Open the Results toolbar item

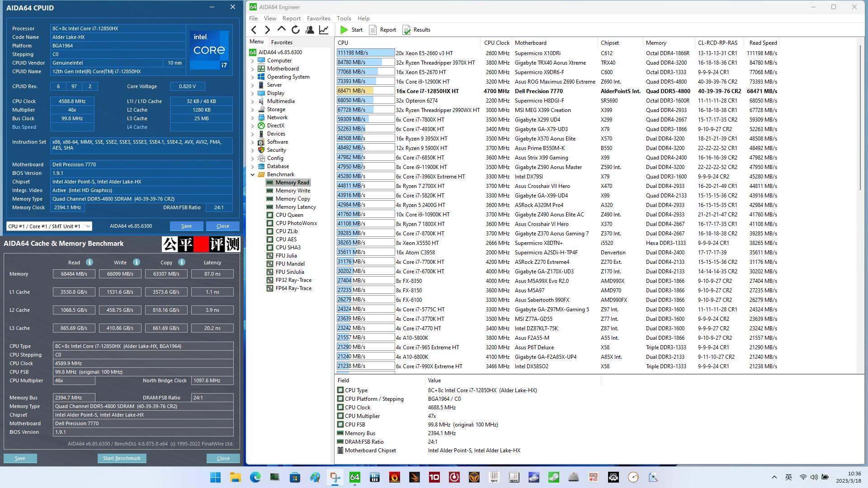click(416, 30)
